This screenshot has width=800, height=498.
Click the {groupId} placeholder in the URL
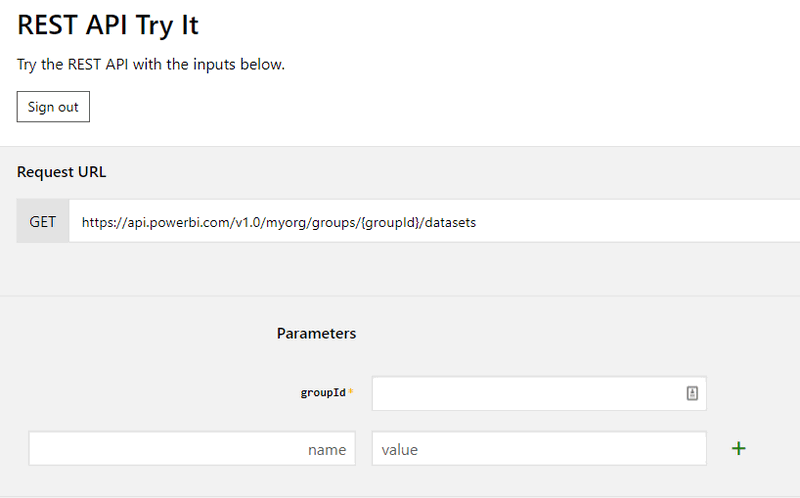point(390,222)
